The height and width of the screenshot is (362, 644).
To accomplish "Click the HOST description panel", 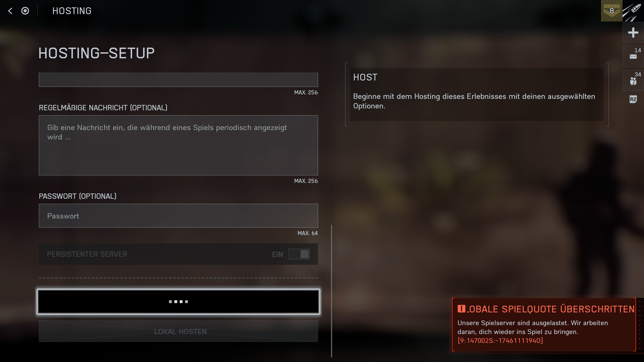I will pyautogui.click(x=477, y=94).
